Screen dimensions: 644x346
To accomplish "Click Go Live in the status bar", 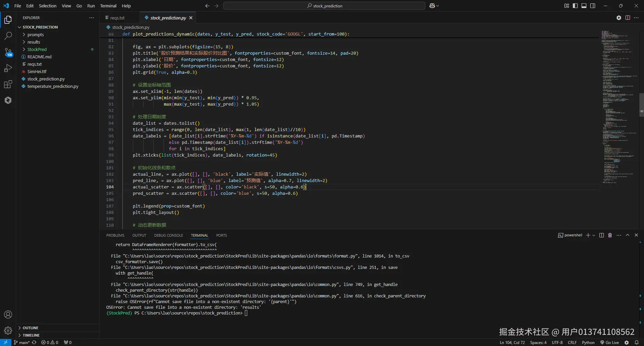I will [609, 342].
